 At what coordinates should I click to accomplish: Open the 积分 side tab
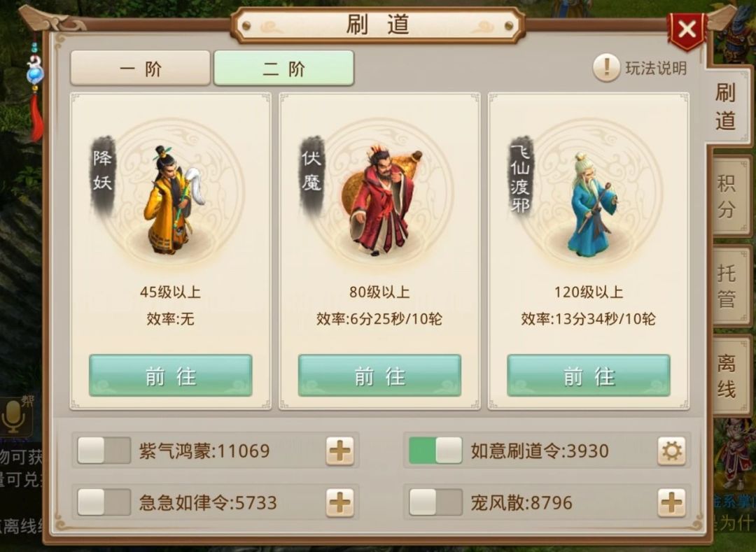728,196
